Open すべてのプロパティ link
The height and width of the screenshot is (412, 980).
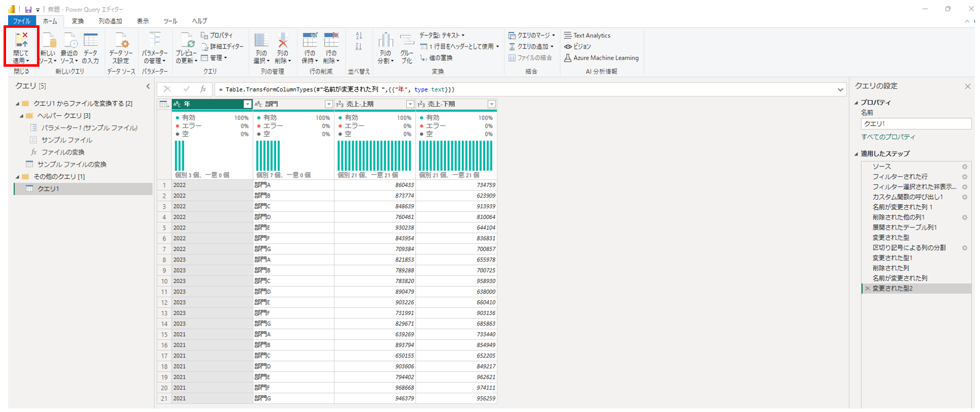click(888, 137)
